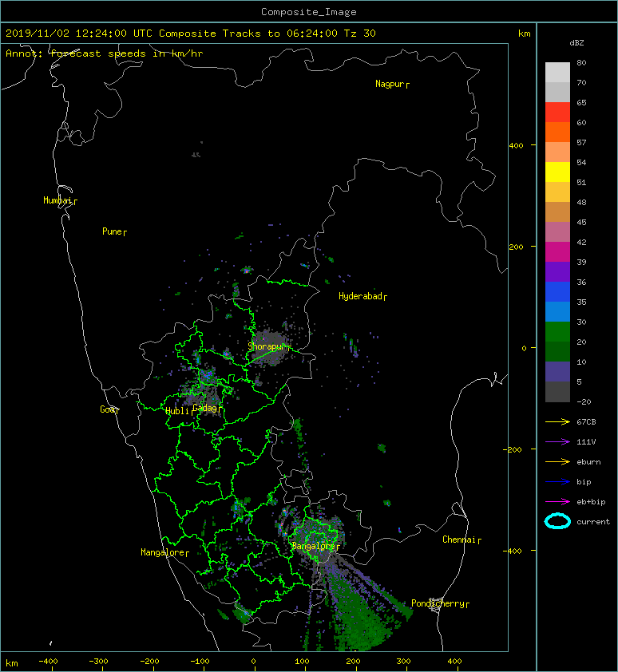Click the -400 tick on horizontal axis
Image resolution: width=618 pixels, height=672 pixels.
click(x=48, y=662)
